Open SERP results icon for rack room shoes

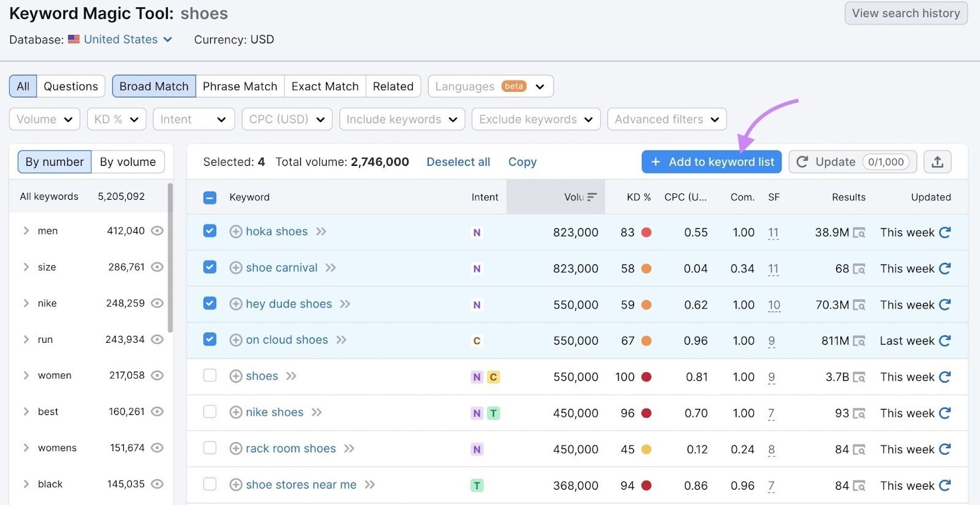pos(859,450)
